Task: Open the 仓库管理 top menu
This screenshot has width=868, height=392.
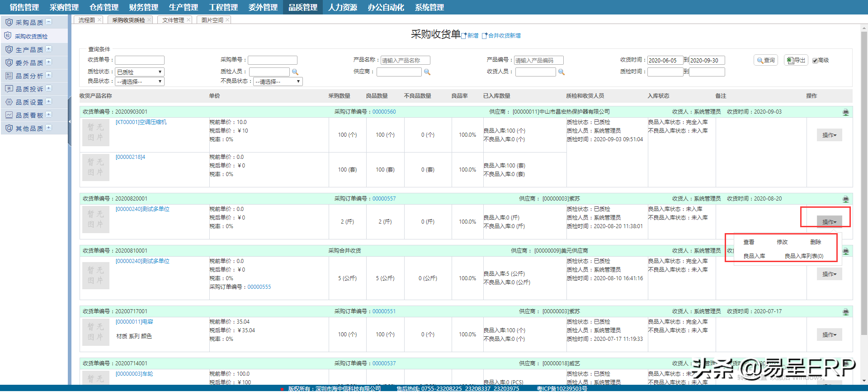Action: click(x=104, y=7)
